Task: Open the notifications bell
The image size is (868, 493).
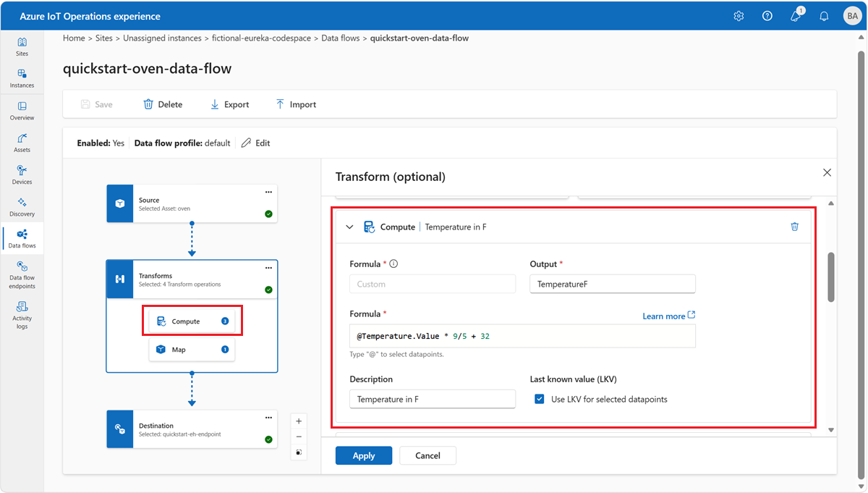Action: click(824, 16)
